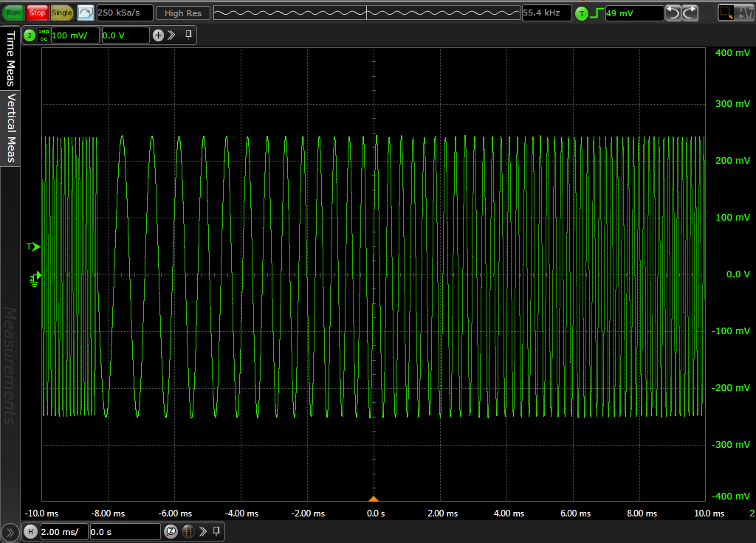756x543 pixels.
Task: Open the Vertical Meas tab
Action: [x=10, y=128]
